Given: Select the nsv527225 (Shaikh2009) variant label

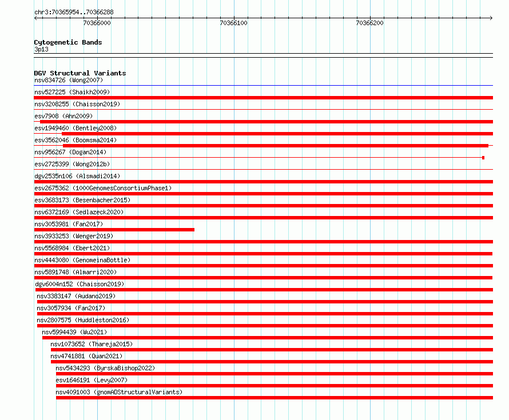Looking at the screenshot, I should tap(72, 92).
